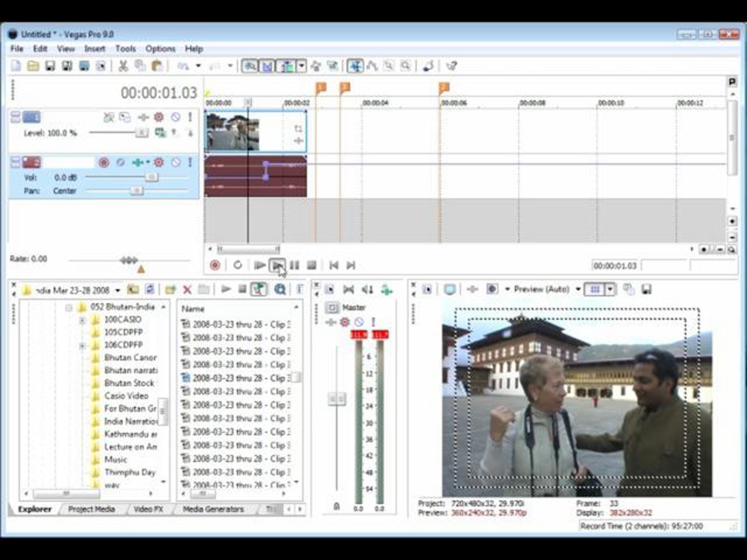Click the Play button in the transport
Screen dimensions: 747x560
coord(277,265)
